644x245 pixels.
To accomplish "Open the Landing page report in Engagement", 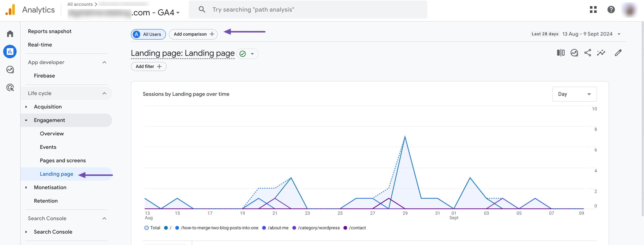I will [x=56, y=174].
